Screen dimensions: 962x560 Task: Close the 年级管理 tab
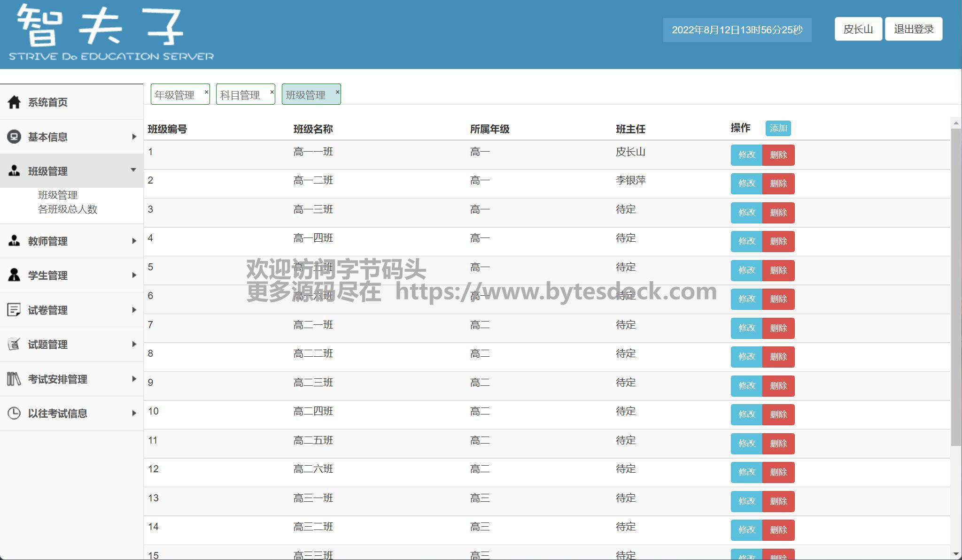tap(206, 92)
